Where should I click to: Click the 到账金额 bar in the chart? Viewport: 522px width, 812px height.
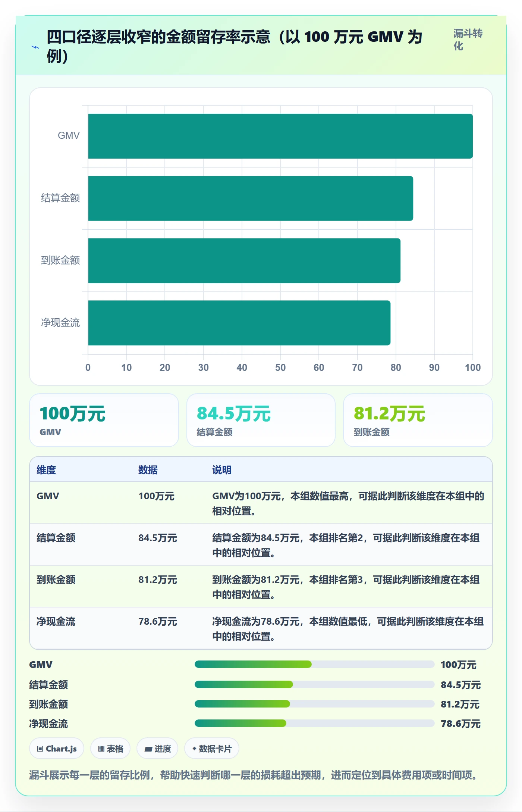coord(244,261)
